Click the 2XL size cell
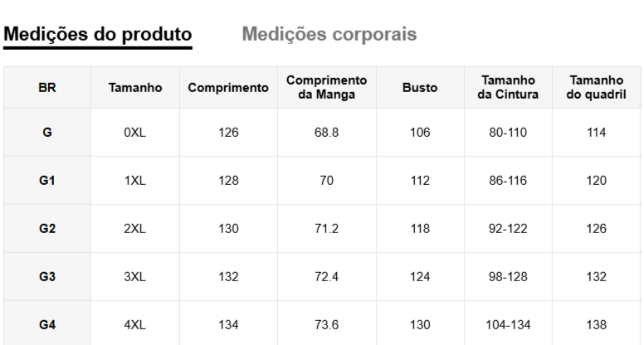The image size is (644, 345). tap(135, 229)
